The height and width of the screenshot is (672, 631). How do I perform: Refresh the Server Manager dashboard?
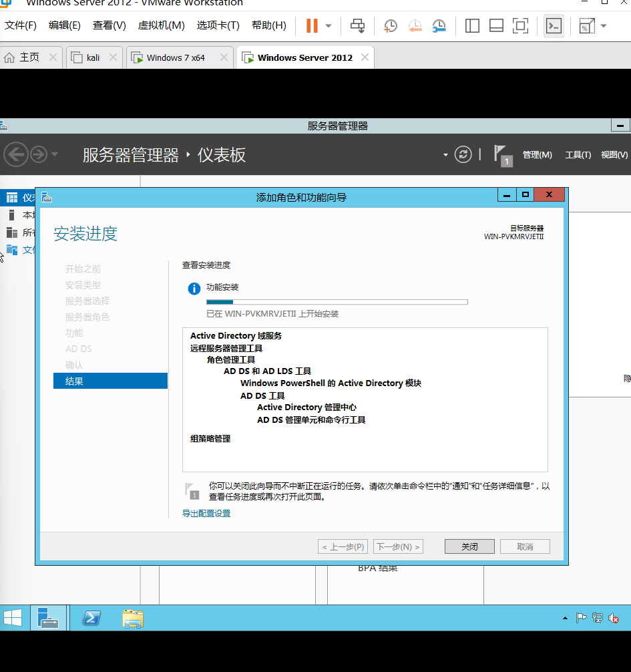point(463,154)
